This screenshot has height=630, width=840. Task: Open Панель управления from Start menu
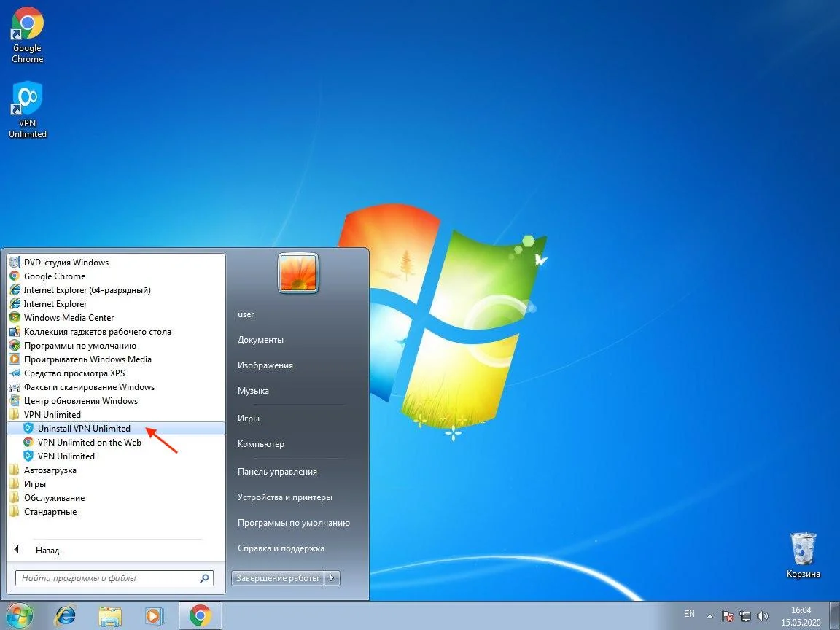277,472
